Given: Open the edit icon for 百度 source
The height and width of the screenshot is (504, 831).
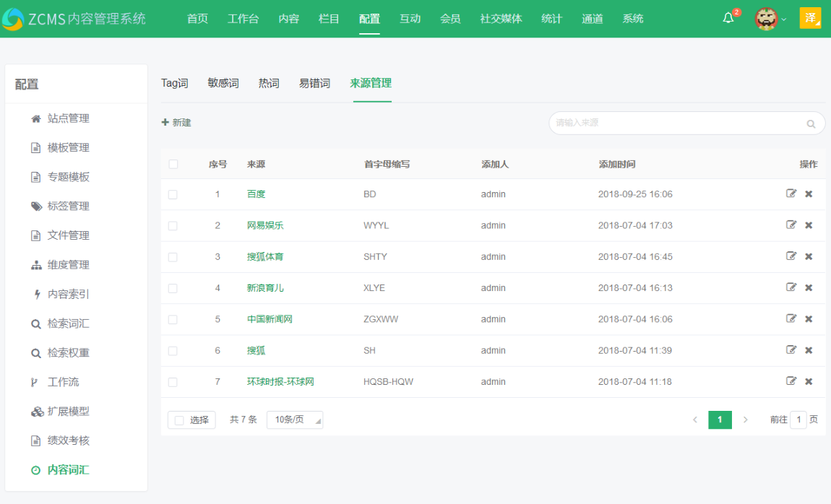Looking at the screenshot, I should point(791,194).
